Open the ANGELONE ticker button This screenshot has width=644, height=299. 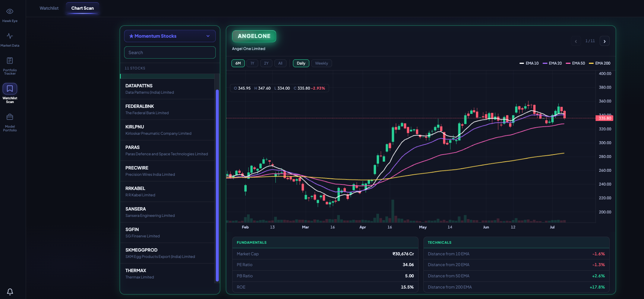(254, 36)
